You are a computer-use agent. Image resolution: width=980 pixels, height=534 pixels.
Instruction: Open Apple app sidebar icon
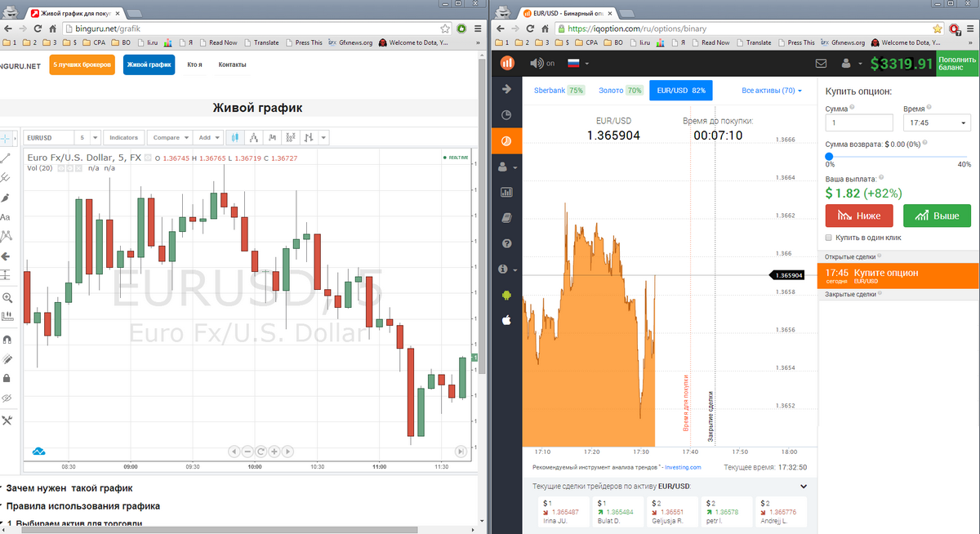506,319
